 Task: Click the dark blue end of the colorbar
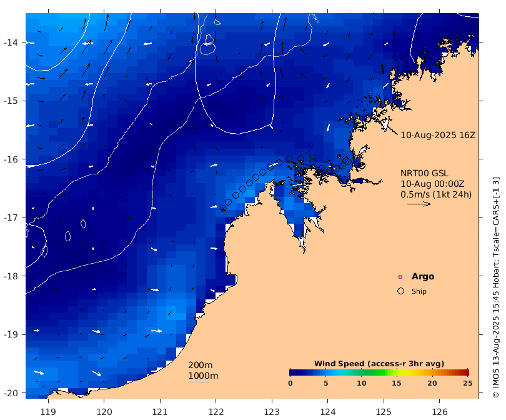(x=292, y=372)
